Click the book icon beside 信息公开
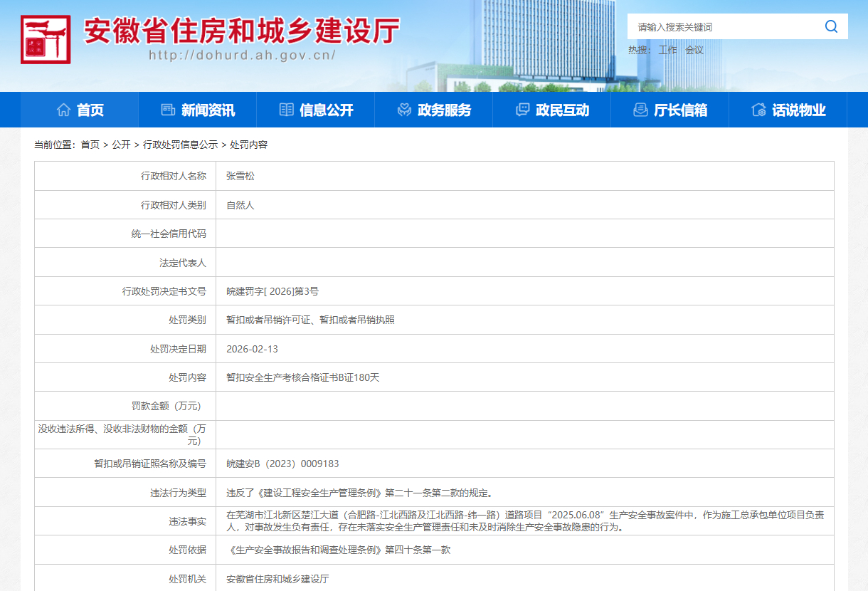868x591 pixels. pos(286,110)
